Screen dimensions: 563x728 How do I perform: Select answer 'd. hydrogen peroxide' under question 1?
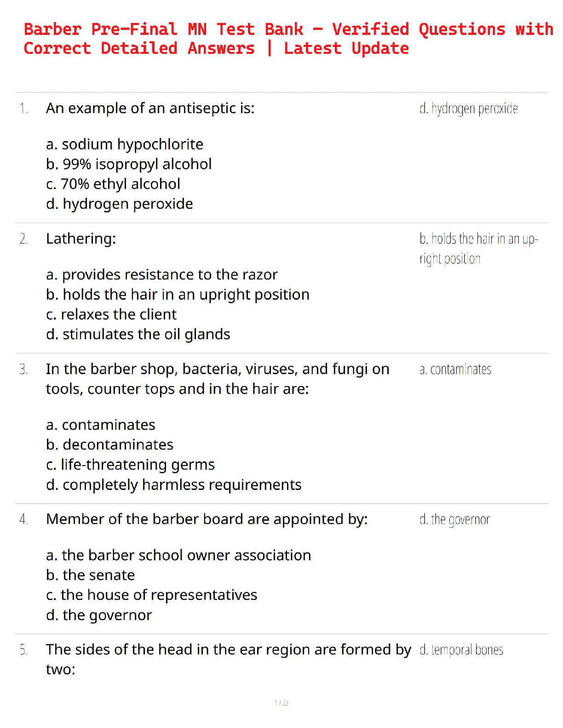pyautogui.click(x=120, y=204)
